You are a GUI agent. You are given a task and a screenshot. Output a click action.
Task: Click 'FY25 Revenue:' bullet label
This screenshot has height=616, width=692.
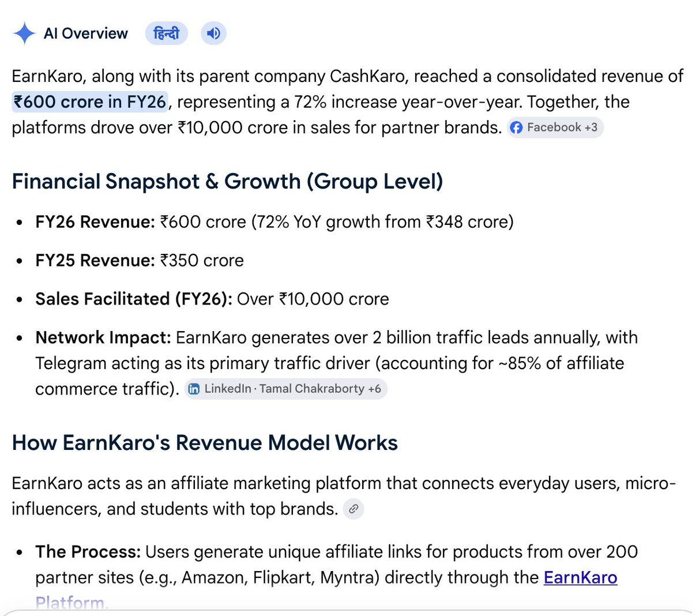[x=95, y=260]
